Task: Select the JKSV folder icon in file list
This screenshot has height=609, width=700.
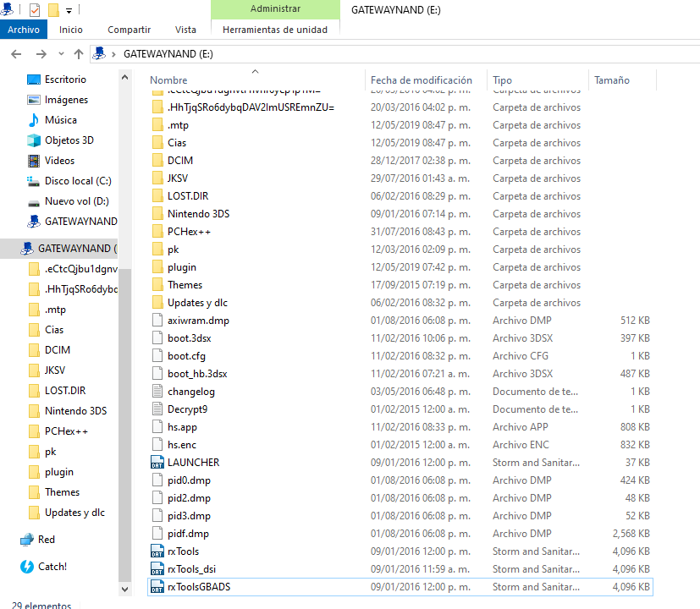Action: 157,178
